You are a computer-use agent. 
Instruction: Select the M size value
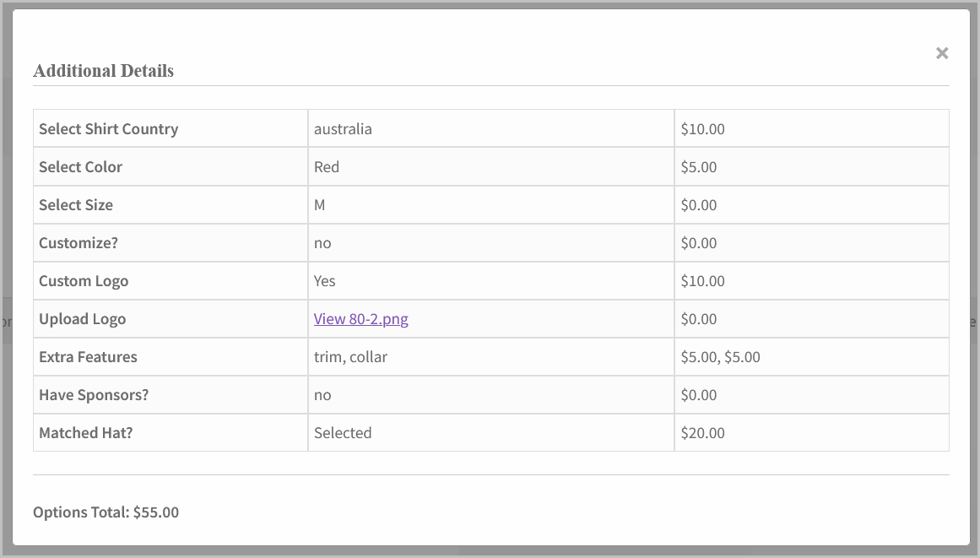(322, 204)
